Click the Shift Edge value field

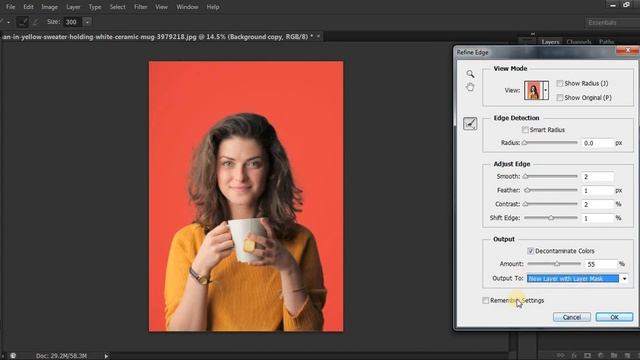click(598, 218)
